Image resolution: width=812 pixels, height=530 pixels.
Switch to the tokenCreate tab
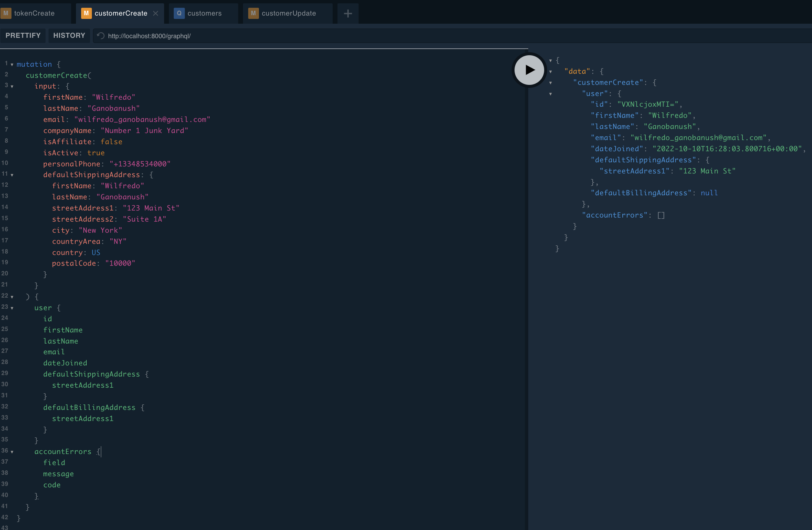34,13
